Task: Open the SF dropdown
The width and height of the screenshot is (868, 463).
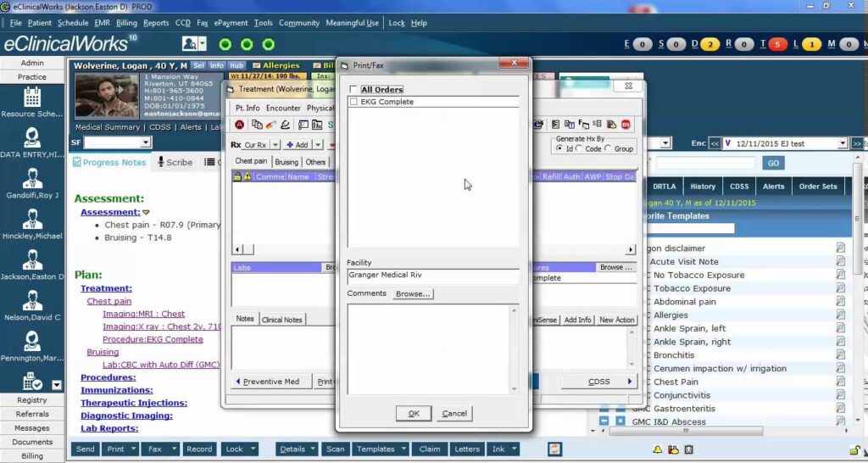Action: point(146,143)
